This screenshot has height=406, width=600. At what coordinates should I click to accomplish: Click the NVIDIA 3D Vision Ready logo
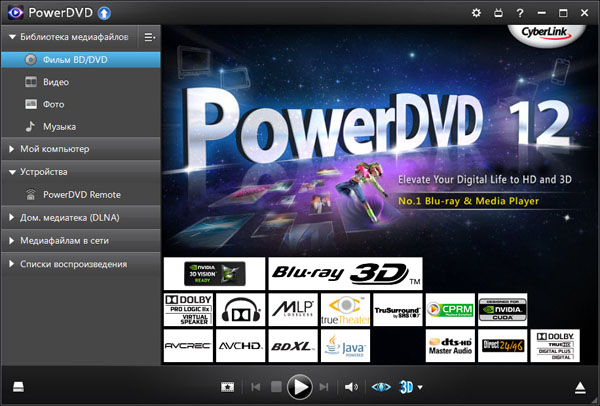tap(214, 274)
